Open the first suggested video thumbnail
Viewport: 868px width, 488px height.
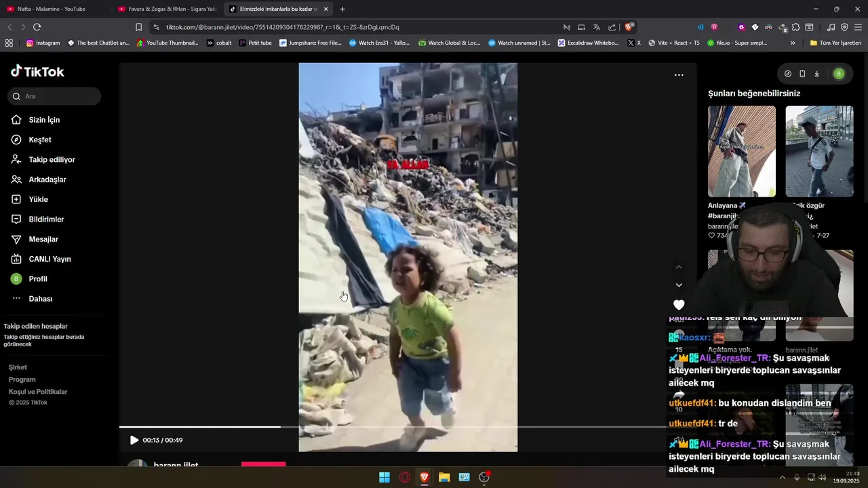click(x=742, y=151)
